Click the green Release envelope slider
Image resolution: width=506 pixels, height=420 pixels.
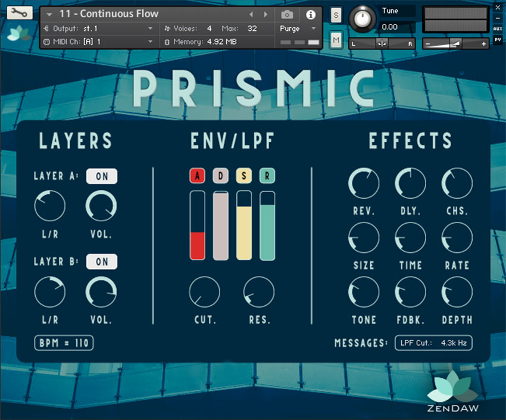267,225
